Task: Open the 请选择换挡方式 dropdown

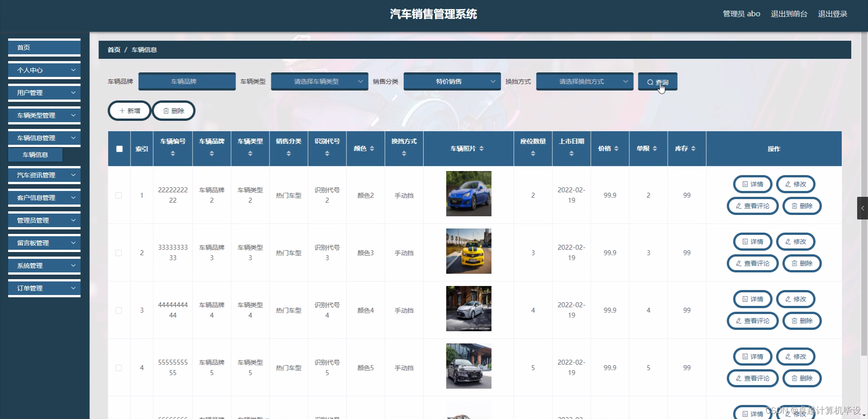Action: pos(584,81)
